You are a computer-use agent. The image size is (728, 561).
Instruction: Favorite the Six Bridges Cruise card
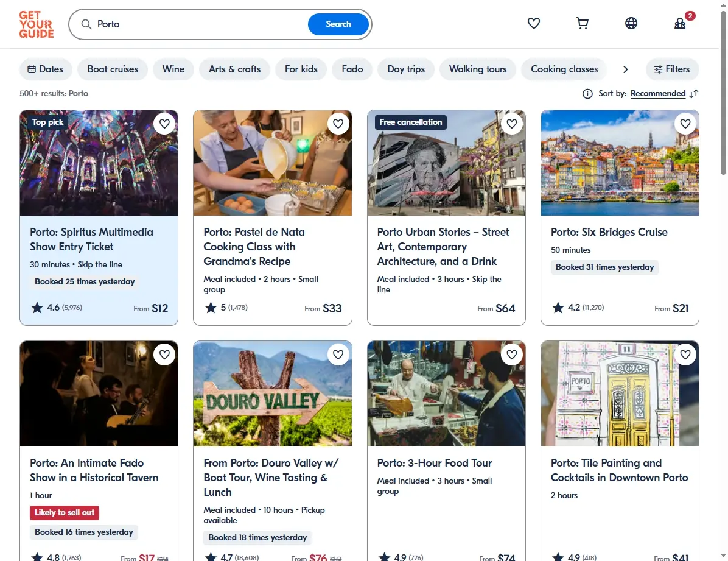coord(685,124)
